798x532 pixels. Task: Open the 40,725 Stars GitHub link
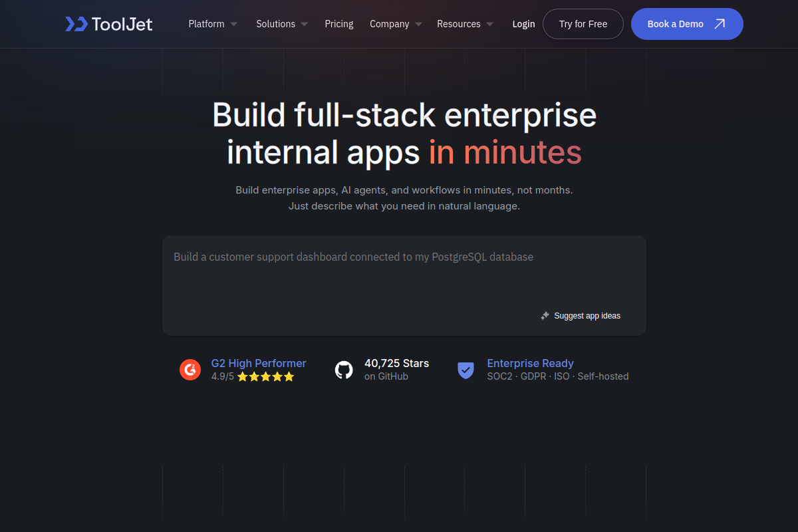396,363
